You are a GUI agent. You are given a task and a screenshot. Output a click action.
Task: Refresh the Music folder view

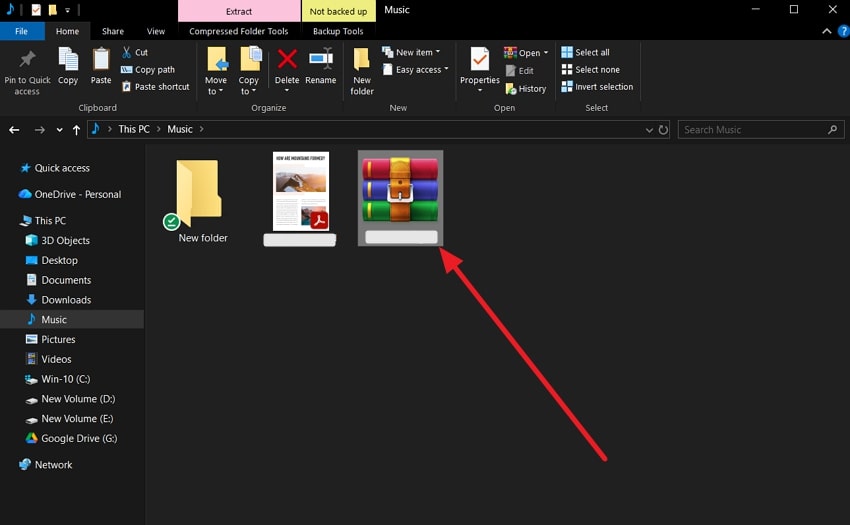tap(663, 130)
